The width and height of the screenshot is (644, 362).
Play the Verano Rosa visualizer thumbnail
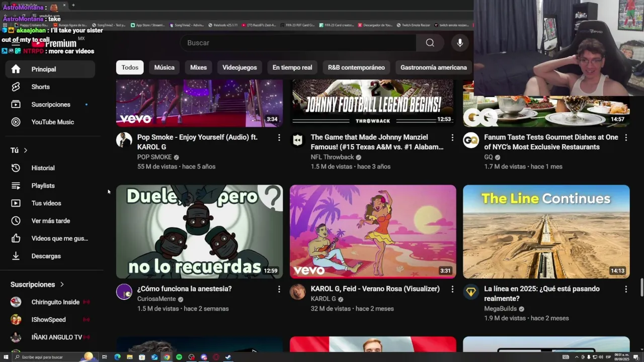click(373, 232)
